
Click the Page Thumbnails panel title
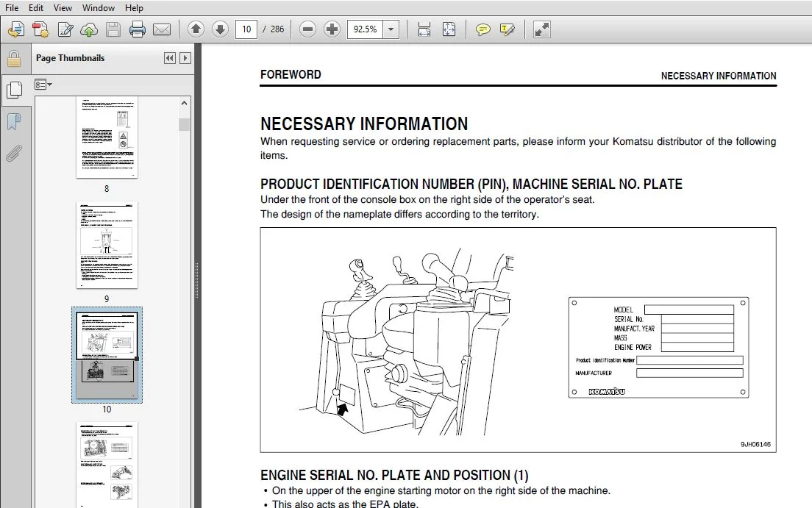tap(71, 58)
